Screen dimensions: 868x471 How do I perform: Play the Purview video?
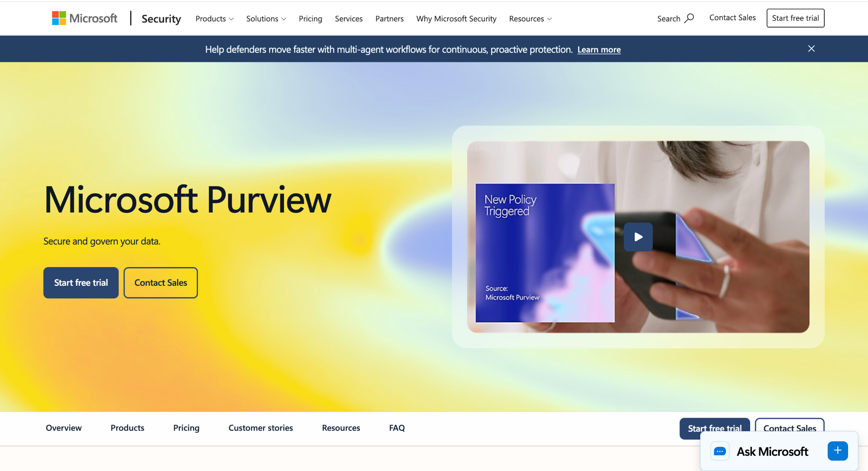638,237
